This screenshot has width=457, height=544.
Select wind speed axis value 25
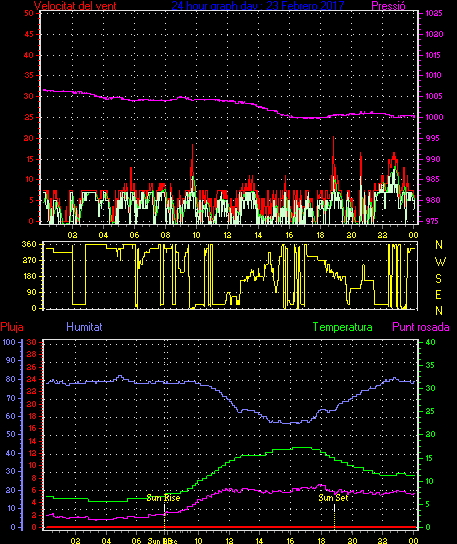(29, 117)
